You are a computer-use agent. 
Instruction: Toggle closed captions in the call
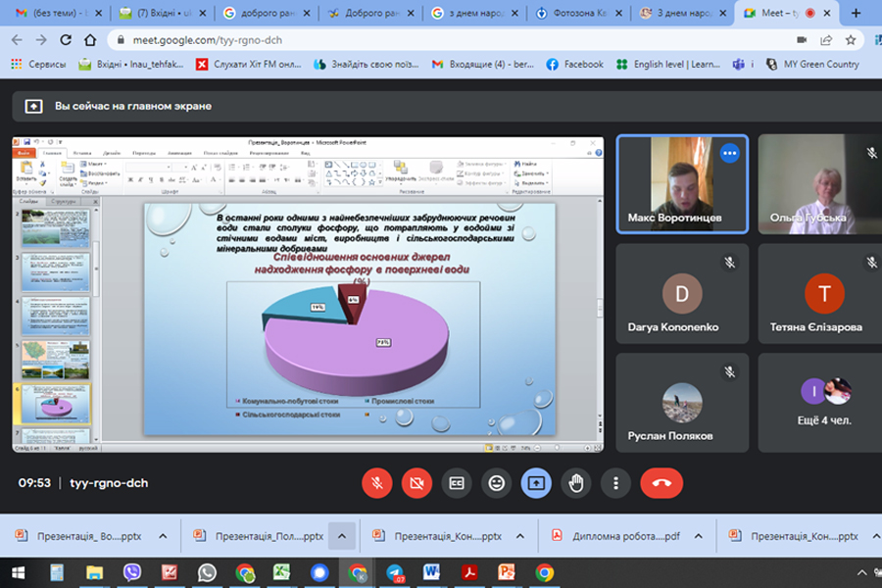tap(456, 482)
